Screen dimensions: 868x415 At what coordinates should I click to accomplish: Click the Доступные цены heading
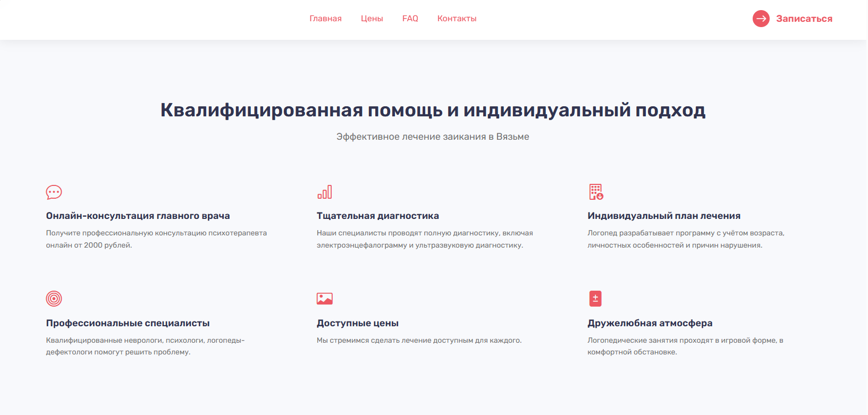click(357, 323)
